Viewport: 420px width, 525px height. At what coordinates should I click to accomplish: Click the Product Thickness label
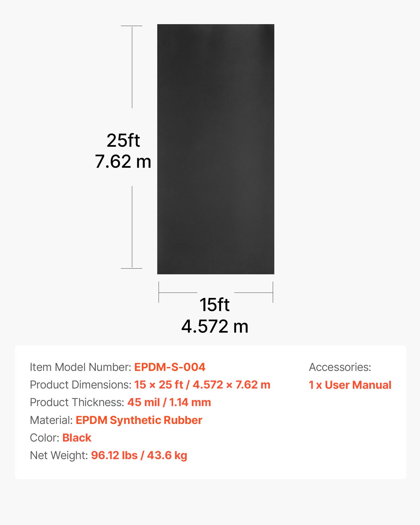[x=77, y=402]
